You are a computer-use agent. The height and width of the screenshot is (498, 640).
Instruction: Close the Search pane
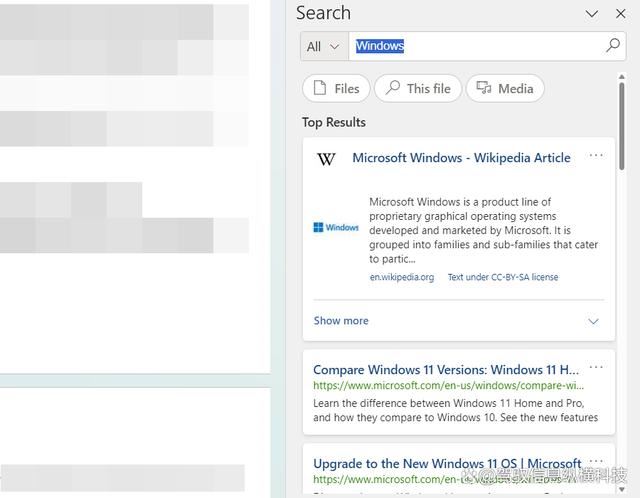620,14
